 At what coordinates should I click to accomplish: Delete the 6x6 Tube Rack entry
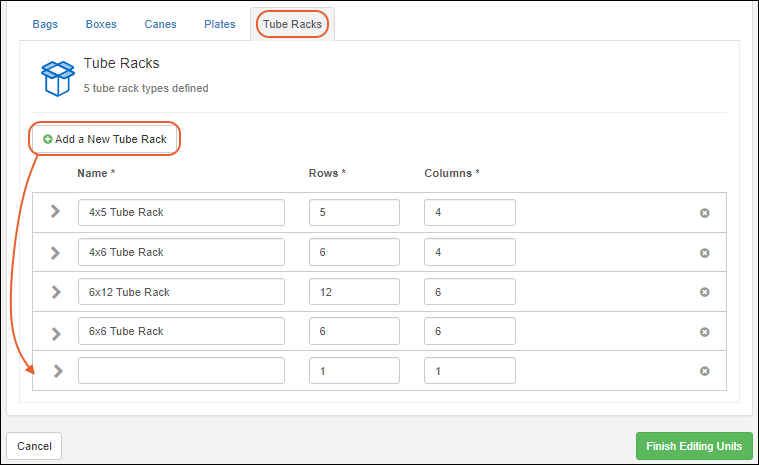click(x=704, y=332)
